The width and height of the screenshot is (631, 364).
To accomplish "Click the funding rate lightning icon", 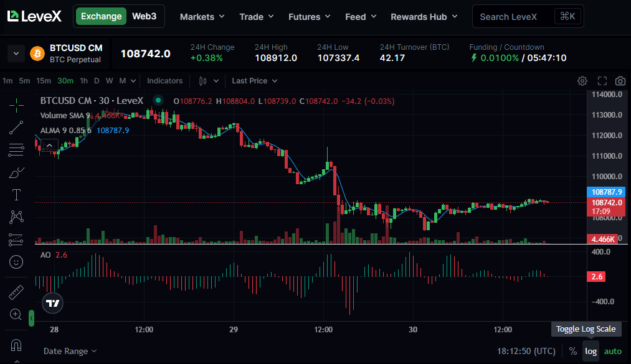I will click(x=474, y=58).
